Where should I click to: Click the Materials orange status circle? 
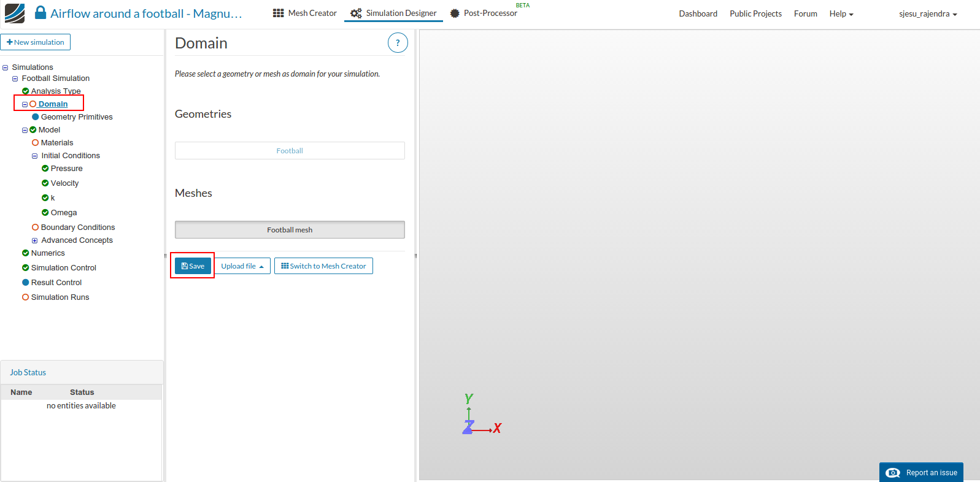click(x=36, y=143)
